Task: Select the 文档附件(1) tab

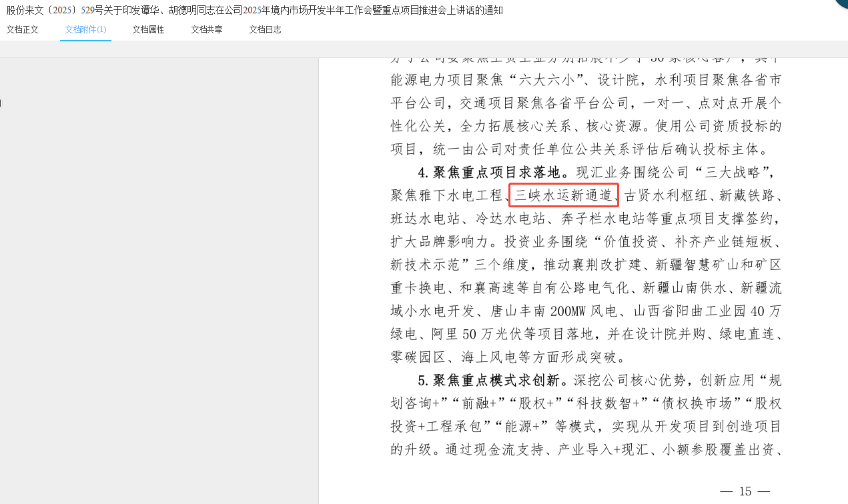Action: pos(85,29)
